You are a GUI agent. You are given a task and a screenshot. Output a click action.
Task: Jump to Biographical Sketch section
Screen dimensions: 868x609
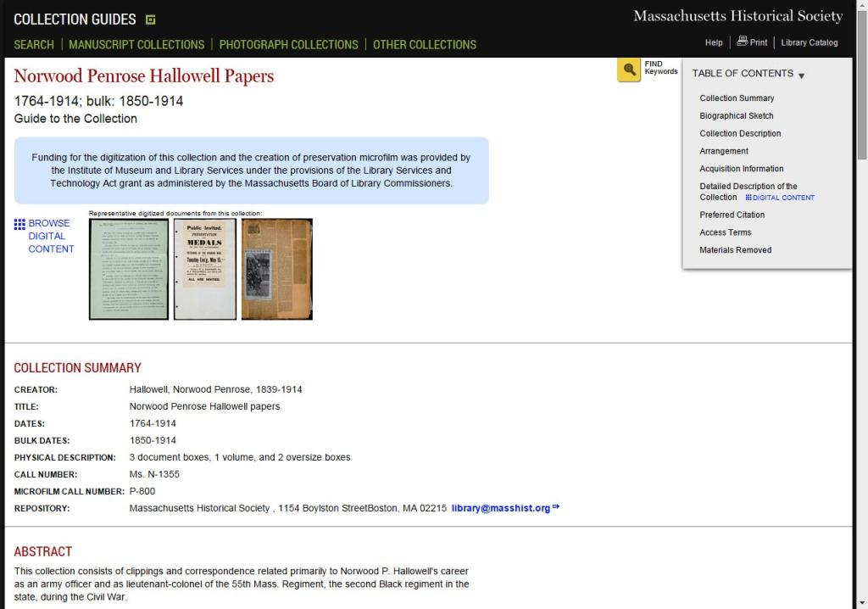[736, 116]
